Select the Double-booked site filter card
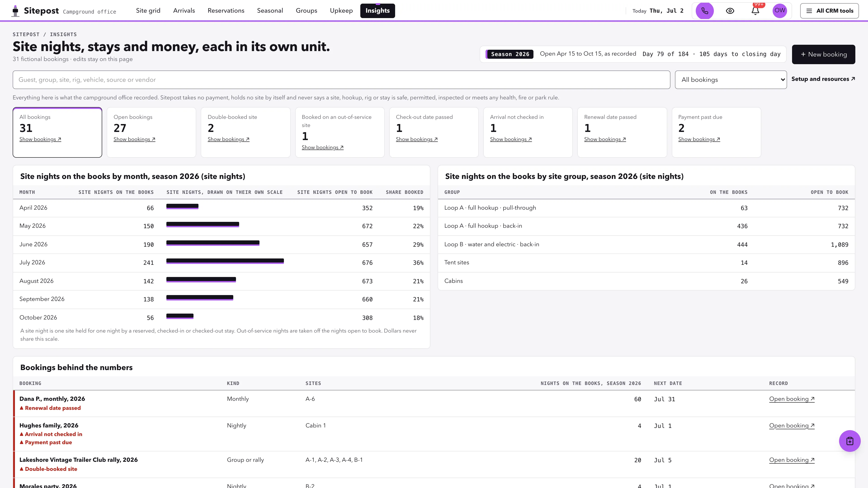 (x=245, y=132)
